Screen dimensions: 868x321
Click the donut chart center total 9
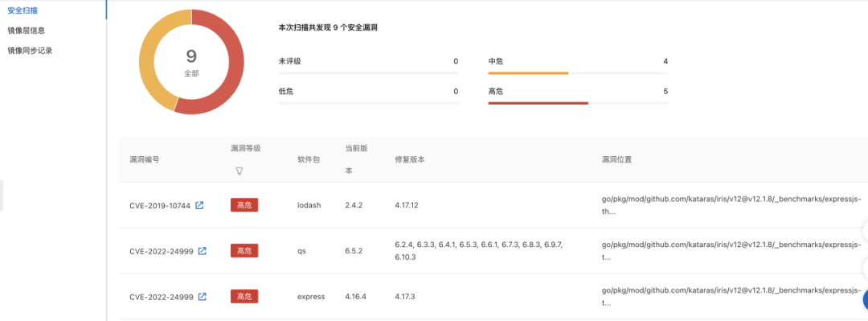coord(191,56)
